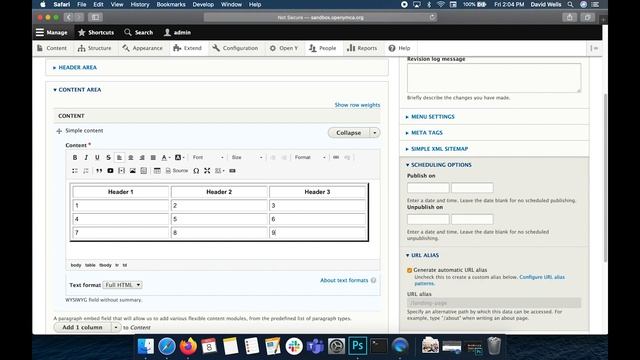Screen dimensions: 640x360
Task: Collapse URL Alias section
Action: [x=424, y=255]
